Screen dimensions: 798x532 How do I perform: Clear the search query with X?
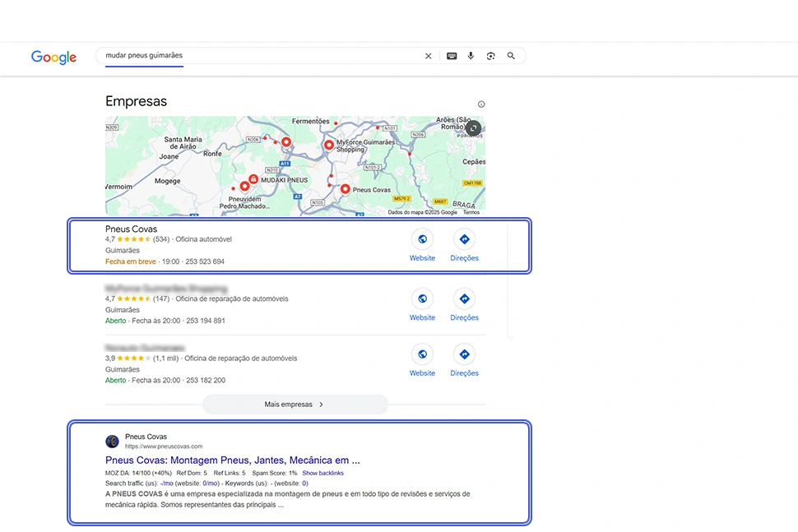tap(428, 56)
